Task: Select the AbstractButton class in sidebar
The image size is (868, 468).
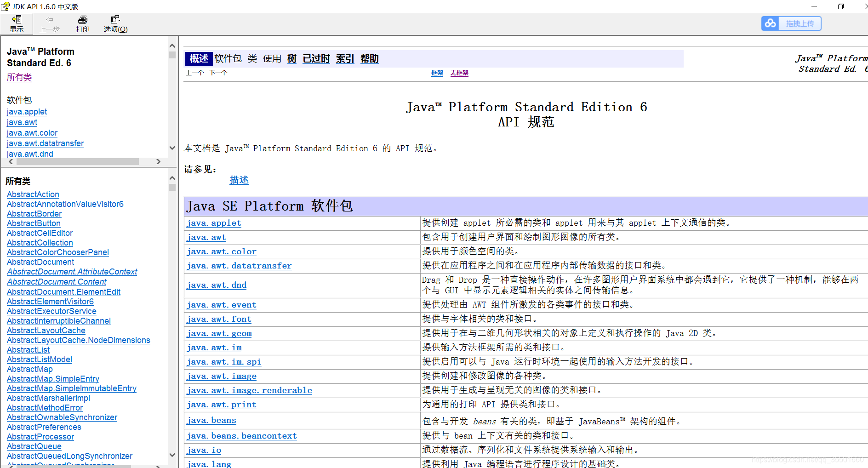Action: click(x=33, y=223)
